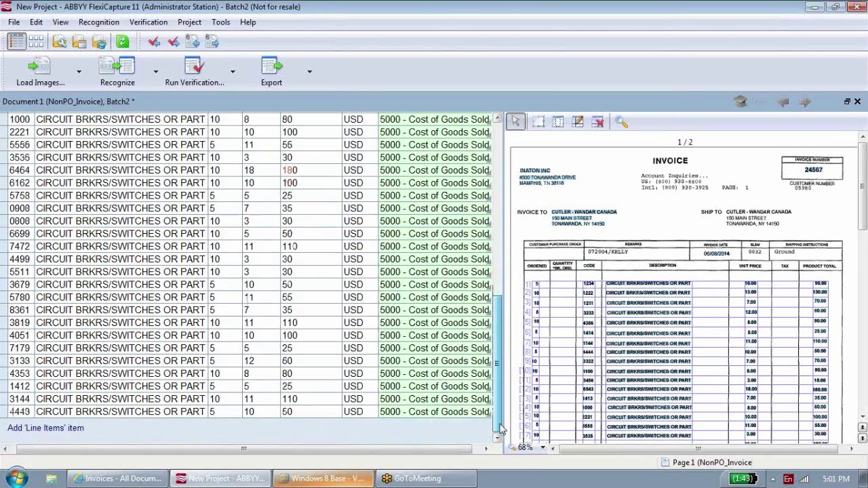Viewport: 868px width, 488px height.
Task: Click the grayed-out graduation cap train icon
Action: coord(741,102)
